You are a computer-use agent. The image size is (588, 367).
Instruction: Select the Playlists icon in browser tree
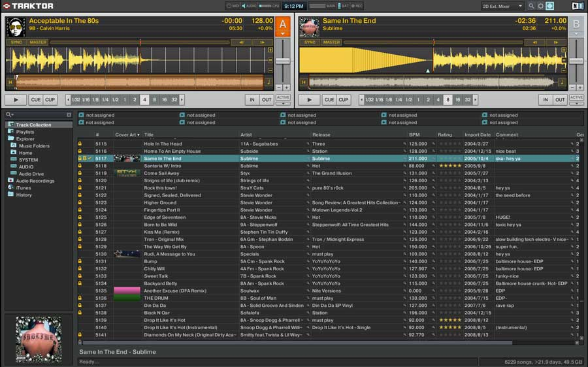[x=10, y=132]
